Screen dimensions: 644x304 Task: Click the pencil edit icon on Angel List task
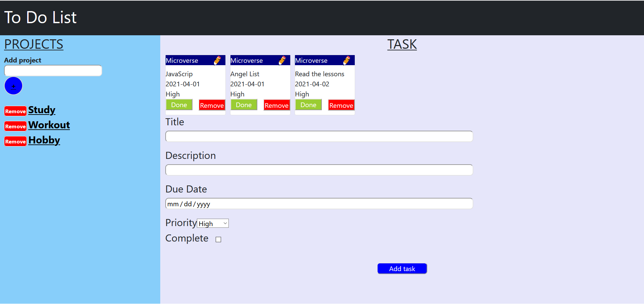282,60
